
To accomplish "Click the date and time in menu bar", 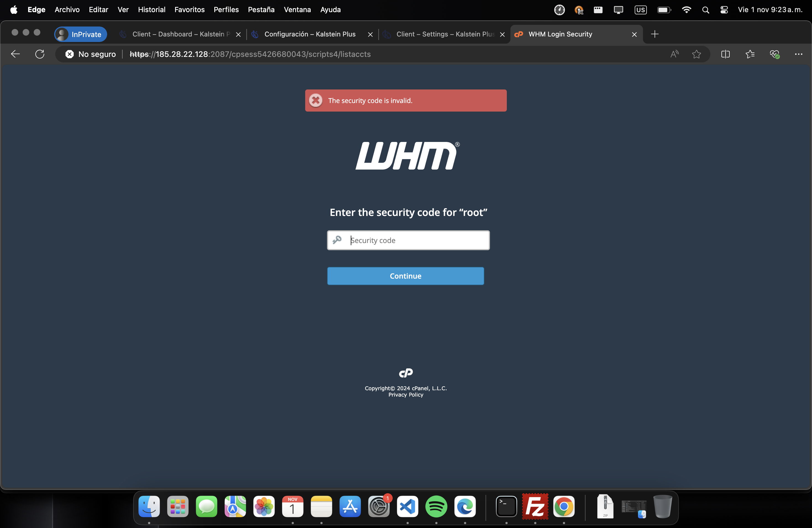I will click(x=770, y=10).
